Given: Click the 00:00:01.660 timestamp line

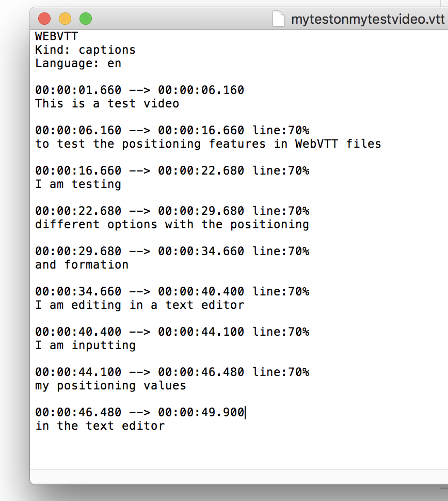Looking at the screenshot, I should [139, 90].
